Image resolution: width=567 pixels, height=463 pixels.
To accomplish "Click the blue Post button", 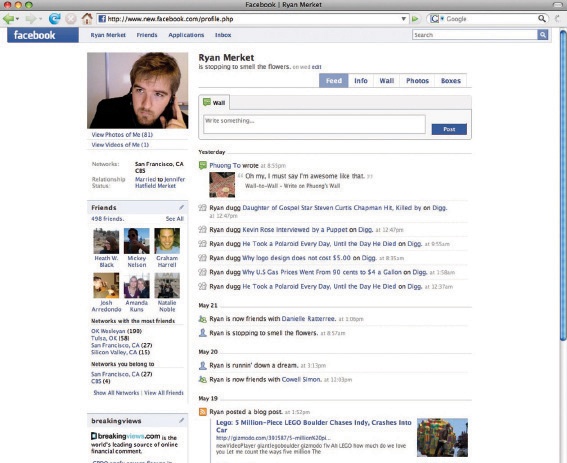I will click(449, 129).
